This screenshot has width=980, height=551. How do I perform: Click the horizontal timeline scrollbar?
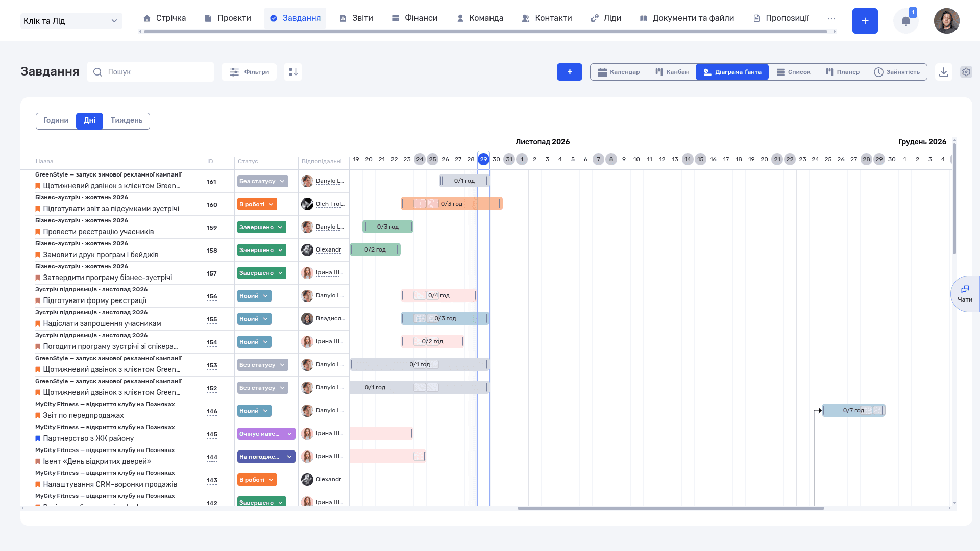pos(671,508)
